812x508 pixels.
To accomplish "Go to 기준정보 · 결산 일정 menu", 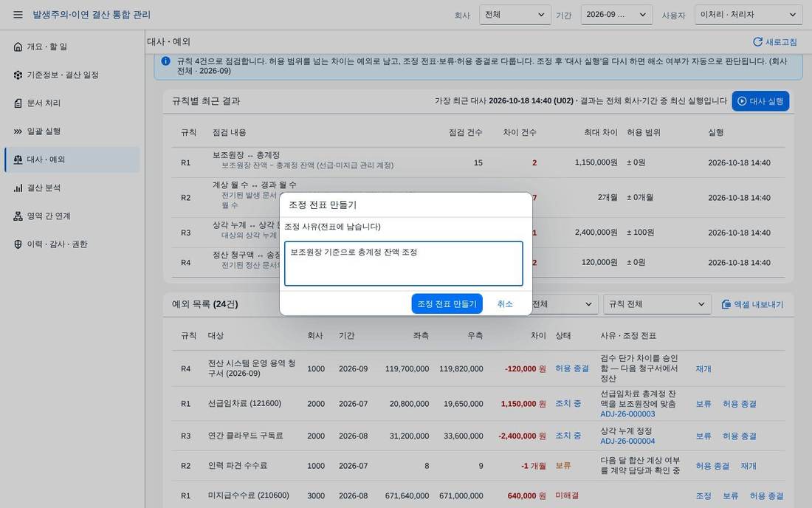I will (x=72, y=75).
